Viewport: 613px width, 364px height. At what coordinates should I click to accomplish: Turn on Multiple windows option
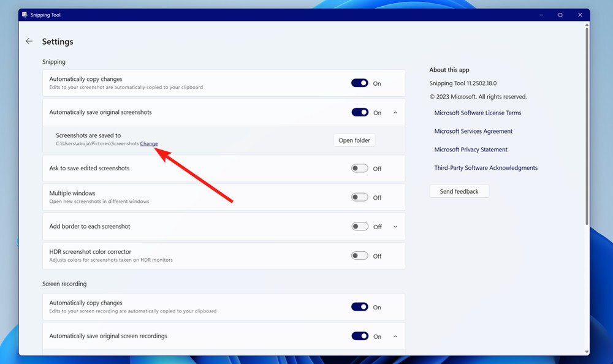pyautogui.click(x=360, y=196)
